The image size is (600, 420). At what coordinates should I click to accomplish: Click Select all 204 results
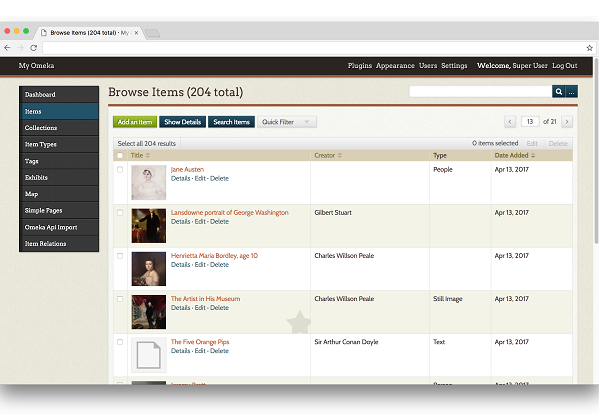(147, 143)
